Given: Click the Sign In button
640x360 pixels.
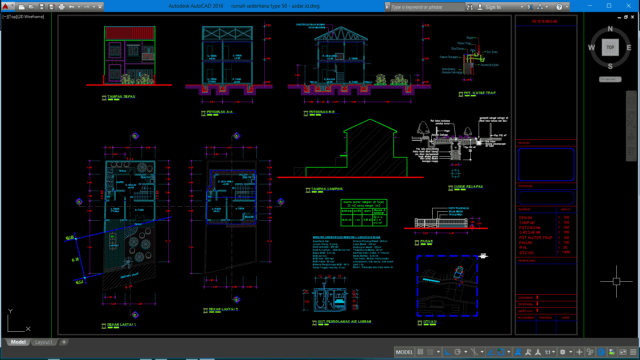Looking at the screenshot, I should click(x=489, y=7).
